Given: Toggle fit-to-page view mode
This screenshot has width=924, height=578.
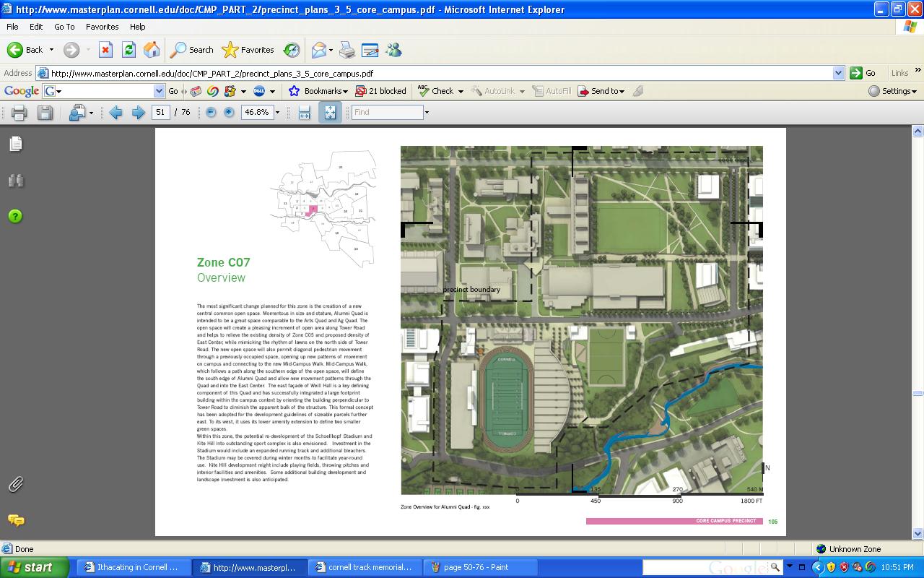Looking at the screenshot, I should click(330, 113).
